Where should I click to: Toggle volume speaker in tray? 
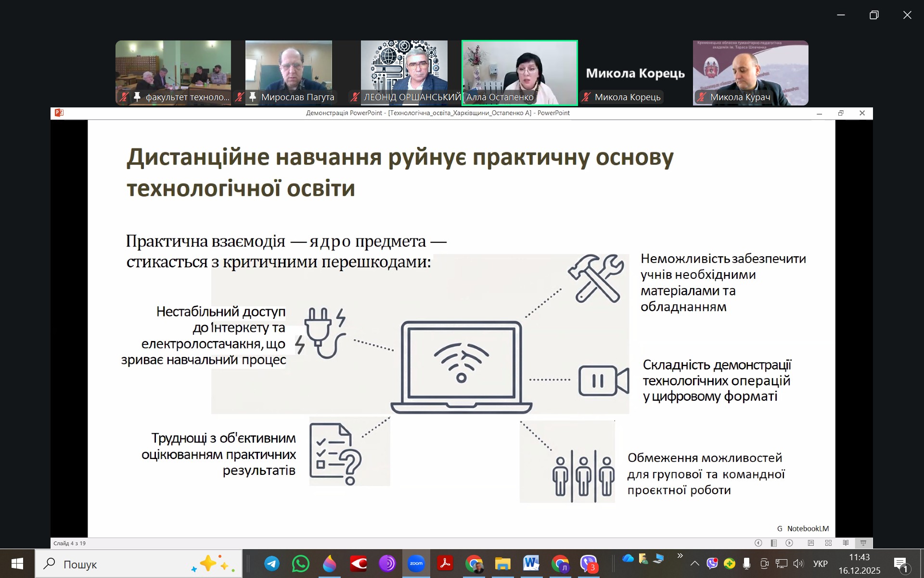tap(798, 563)
